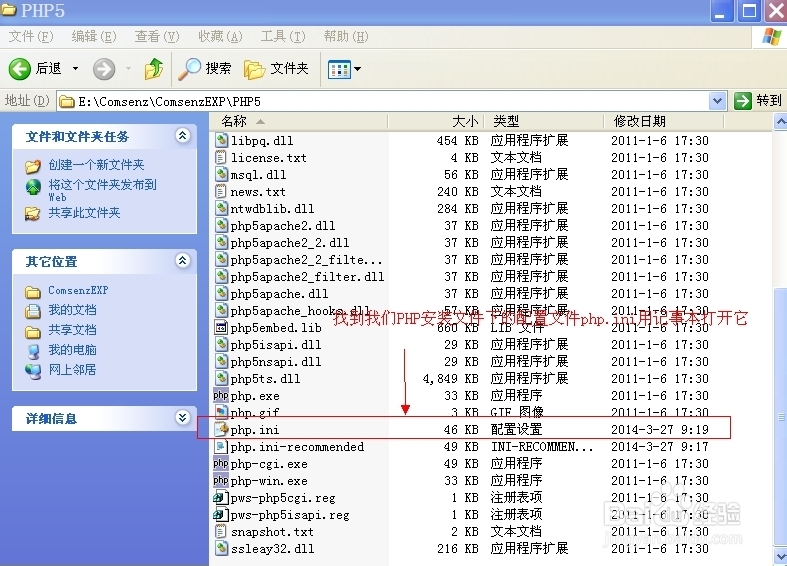Select the php-win.exe file icon

[221, 481]
